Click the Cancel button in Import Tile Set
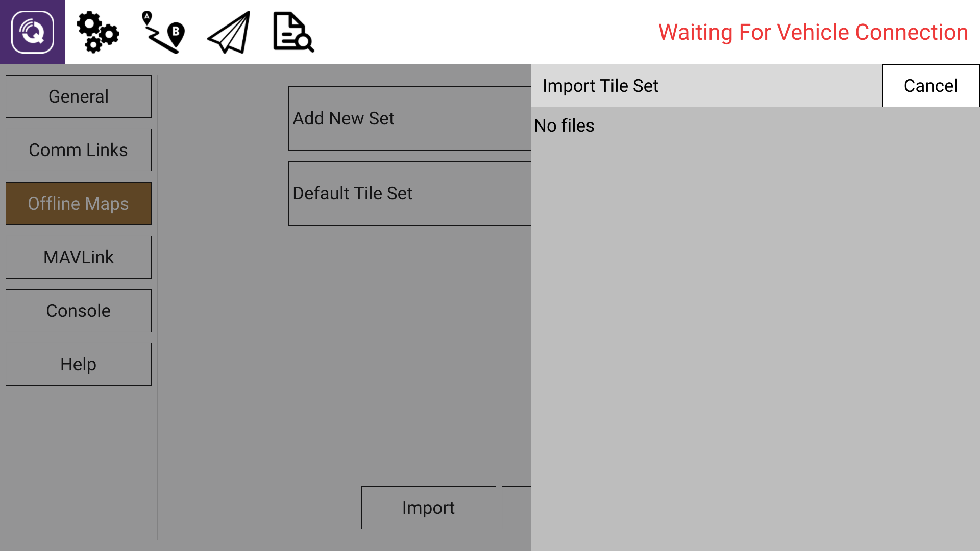 [930, 85]
